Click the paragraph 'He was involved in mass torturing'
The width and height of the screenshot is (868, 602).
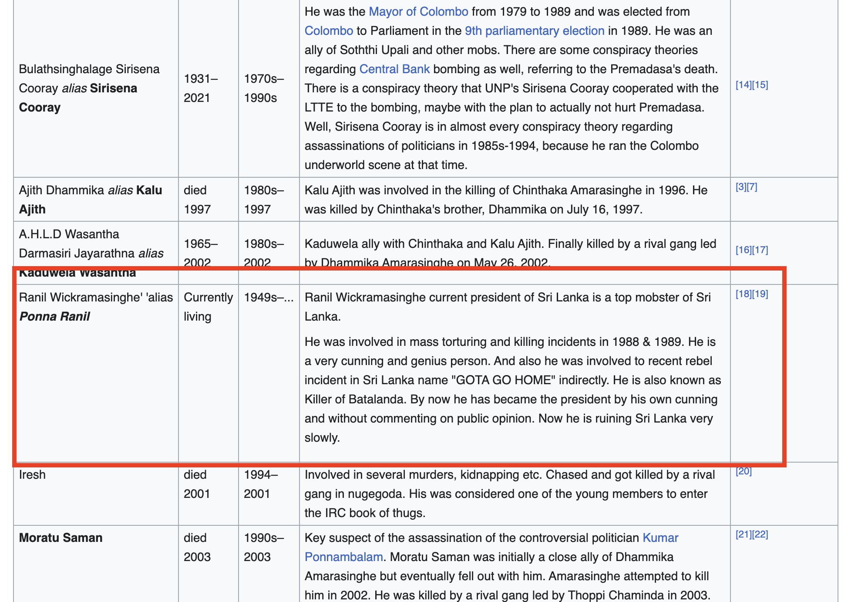(513, 389)
